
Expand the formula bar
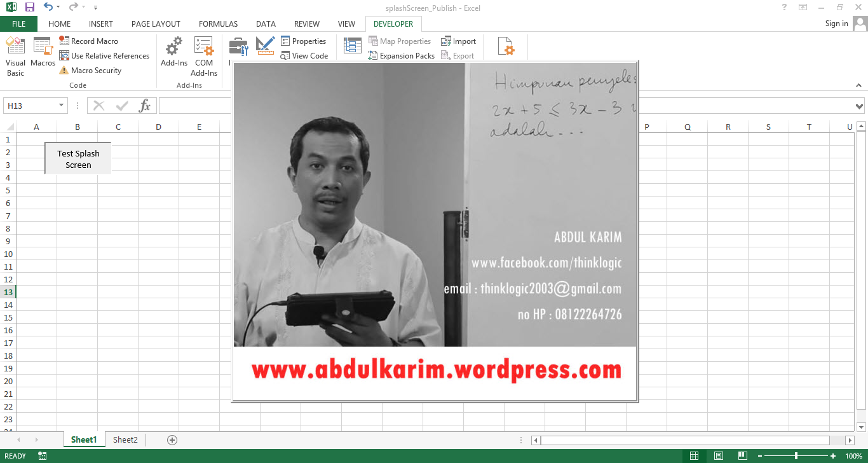(859, 106)
